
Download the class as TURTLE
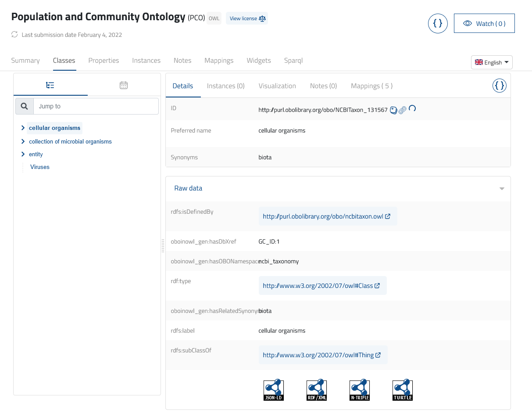click(x=402, y=389)
